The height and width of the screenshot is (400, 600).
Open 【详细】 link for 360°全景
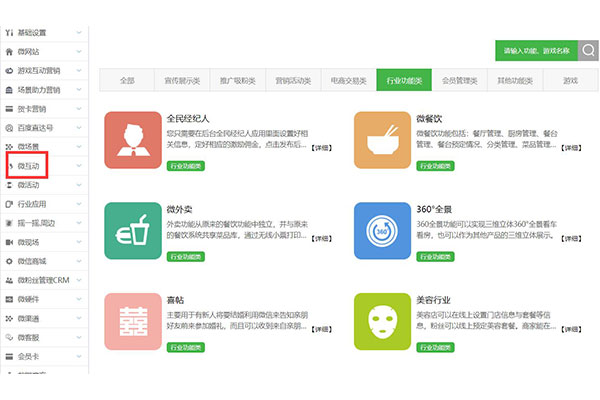pyautogui.click(x=571, y=238)
